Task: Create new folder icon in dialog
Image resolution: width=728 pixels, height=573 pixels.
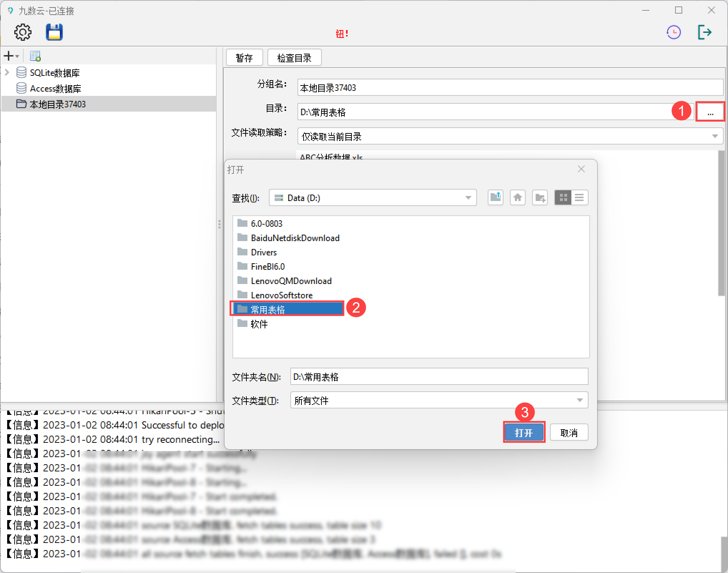Action: [540, 197]
